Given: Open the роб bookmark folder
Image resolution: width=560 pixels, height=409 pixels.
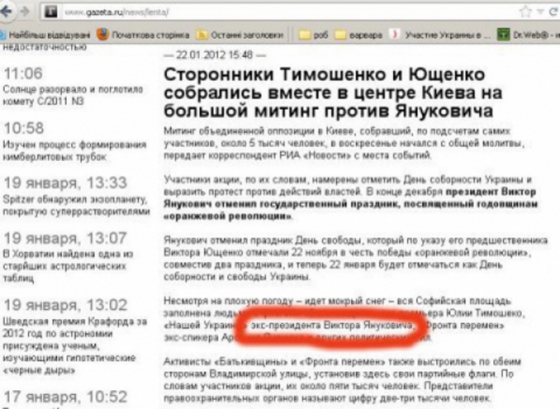Looking at the screenshot, I should coord(314,35).
